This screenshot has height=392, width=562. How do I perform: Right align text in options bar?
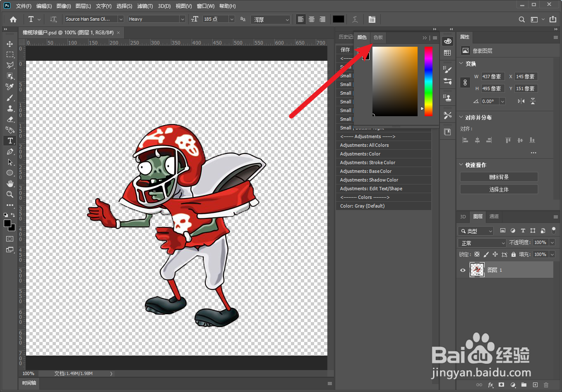(x=322, y=19)
